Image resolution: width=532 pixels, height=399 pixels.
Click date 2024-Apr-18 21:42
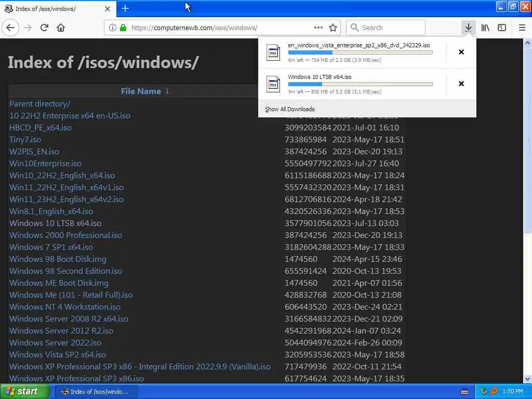367,199
